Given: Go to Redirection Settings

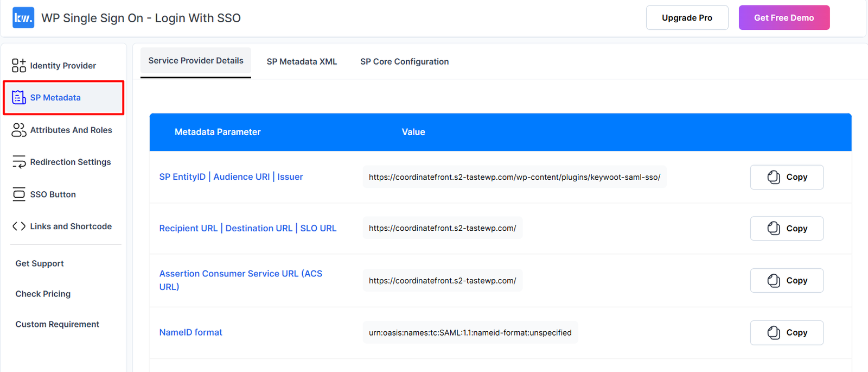Looking at the screenshot, I should 63,162.
